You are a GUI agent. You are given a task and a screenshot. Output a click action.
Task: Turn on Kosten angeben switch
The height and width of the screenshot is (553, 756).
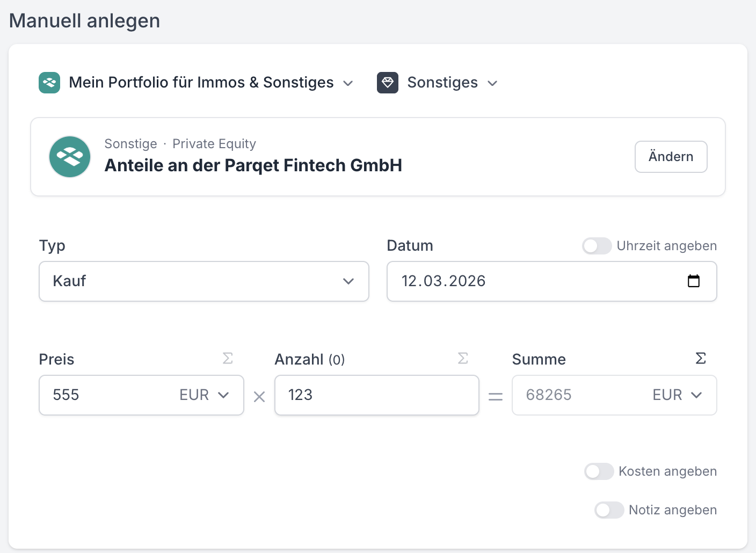(599, 471)
